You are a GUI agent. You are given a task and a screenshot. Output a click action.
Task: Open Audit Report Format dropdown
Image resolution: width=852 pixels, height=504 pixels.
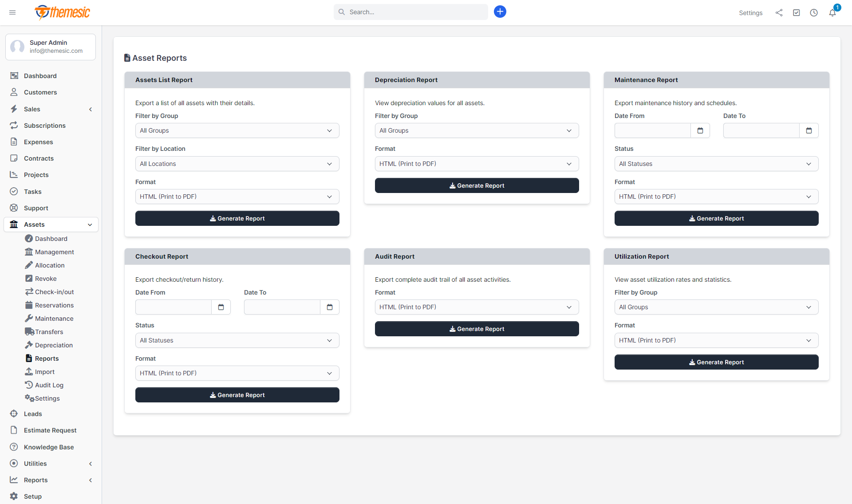click(477, 307)
